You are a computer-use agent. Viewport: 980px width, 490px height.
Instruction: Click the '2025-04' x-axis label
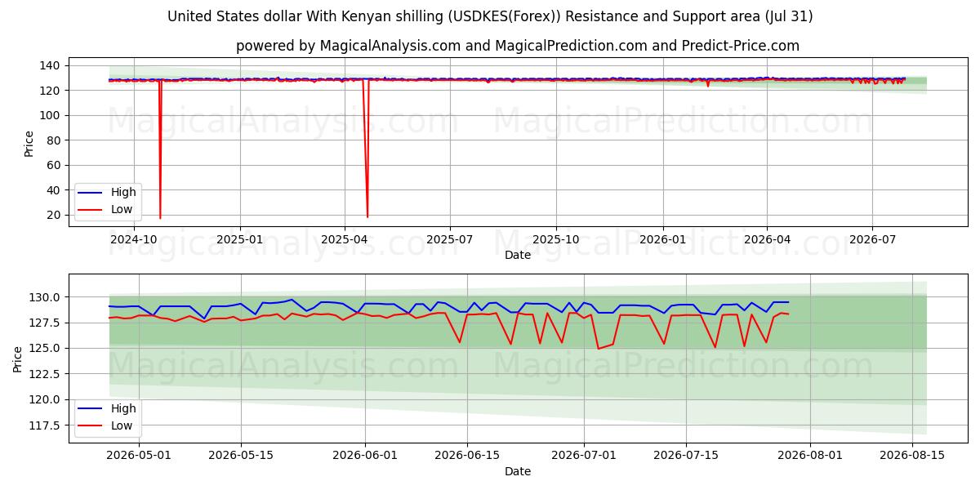(x=344, y=239)
